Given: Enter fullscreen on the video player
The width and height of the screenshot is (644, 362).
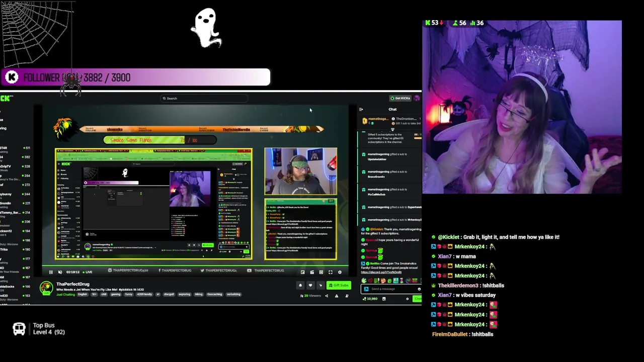Looking at the screenshot, I should point(331,272).
